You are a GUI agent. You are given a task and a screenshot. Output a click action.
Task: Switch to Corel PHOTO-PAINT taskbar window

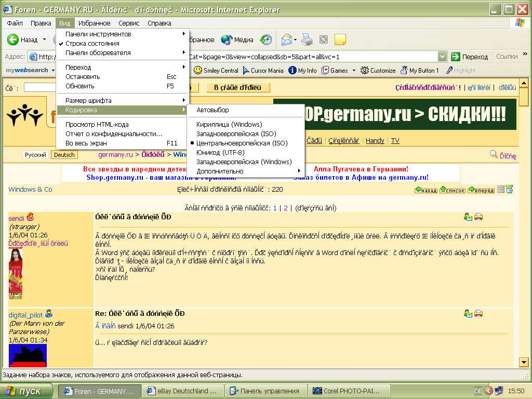pyautogui.click(x=349, y=391)
